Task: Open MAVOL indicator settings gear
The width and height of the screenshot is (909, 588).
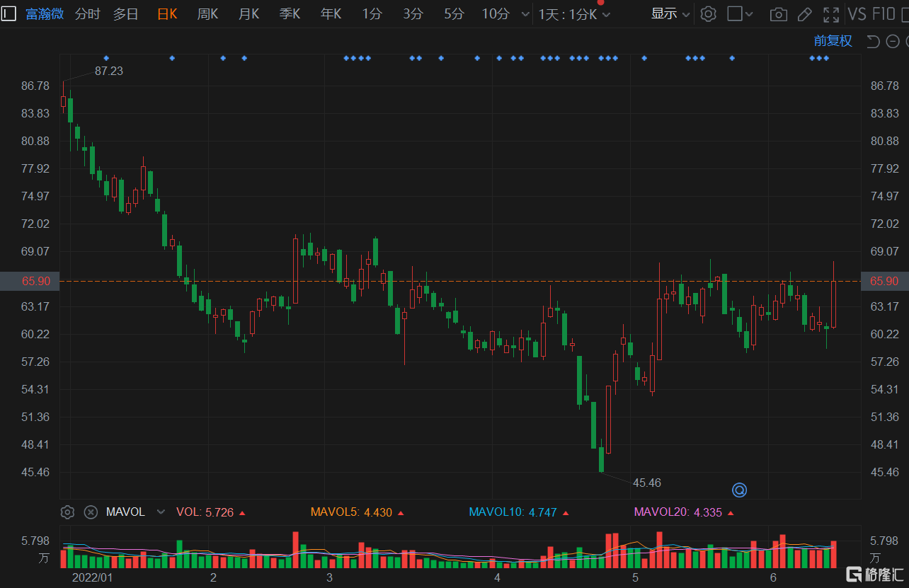Action: [67, 512]
